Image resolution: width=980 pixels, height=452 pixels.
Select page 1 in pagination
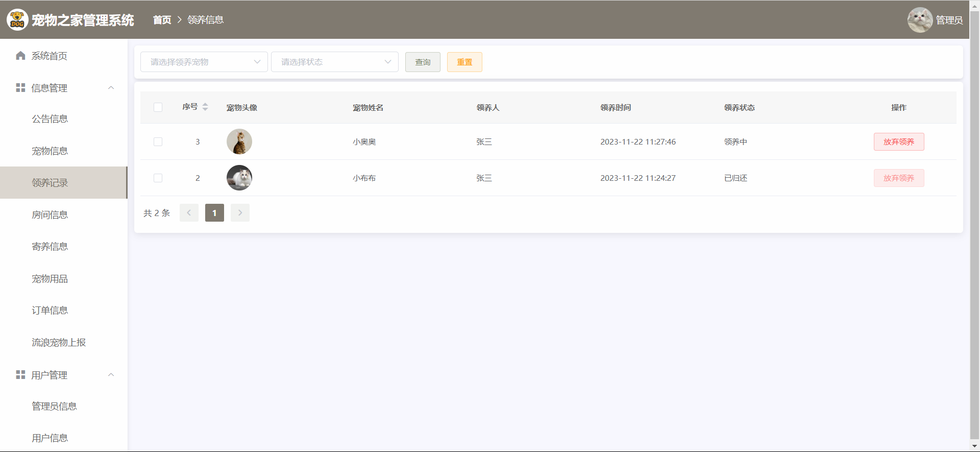click(x=214, y=212)
